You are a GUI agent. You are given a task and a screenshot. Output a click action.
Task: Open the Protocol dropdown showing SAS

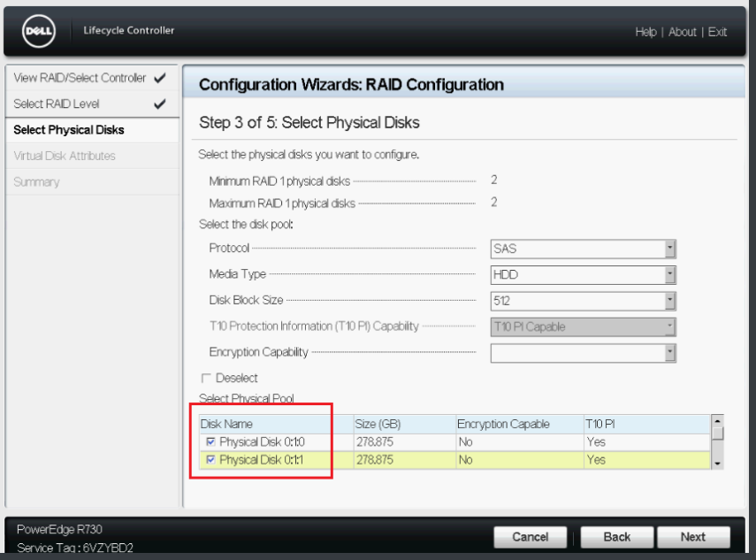click(x=669, y=248)
